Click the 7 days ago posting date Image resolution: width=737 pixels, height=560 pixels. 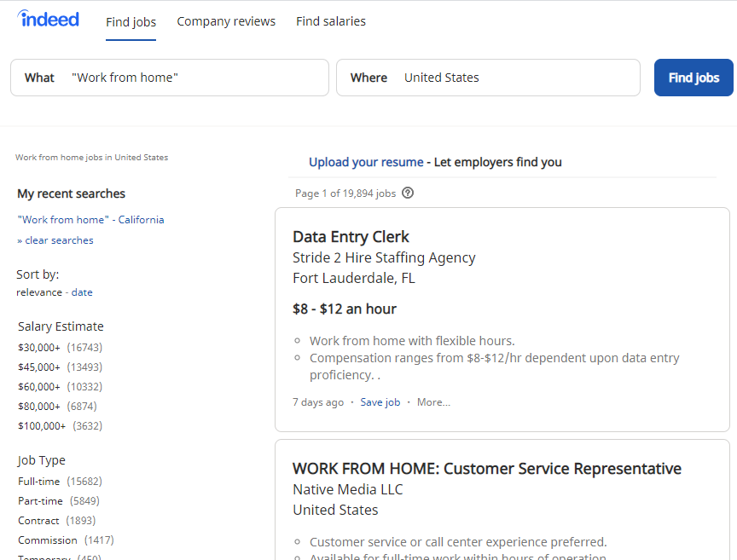pyautogui.click(x=318, y=402)
